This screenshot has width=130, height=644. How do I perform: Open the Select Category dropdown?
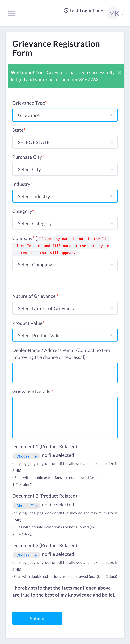tap(65, 223)
